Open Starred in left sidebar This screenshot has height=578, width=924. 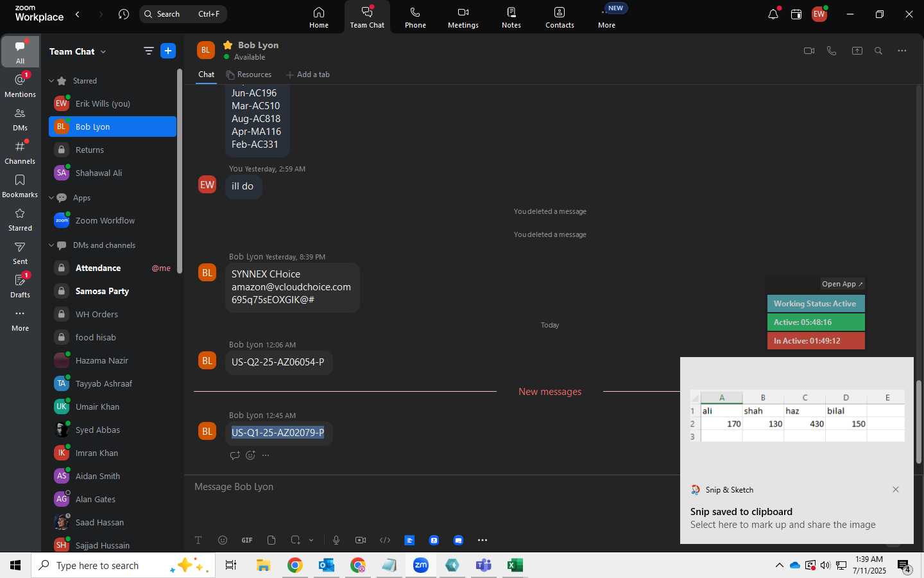(21, 219)
